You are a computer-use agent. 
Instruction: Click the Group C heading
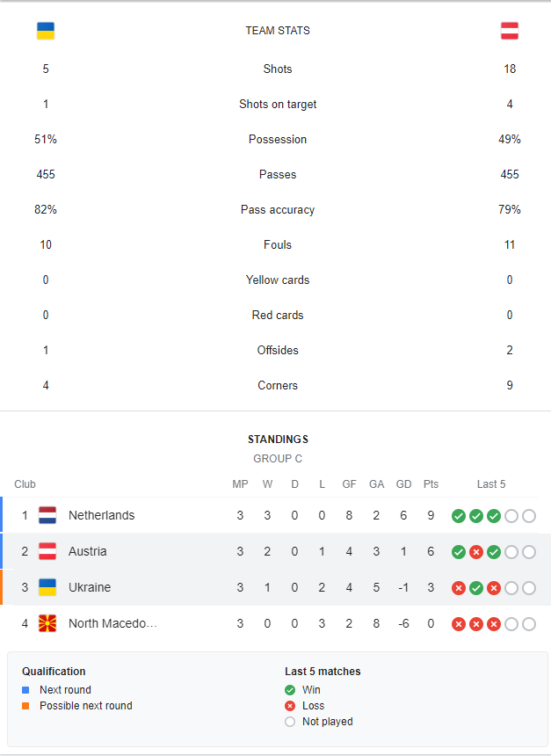[x=278, y=459]
